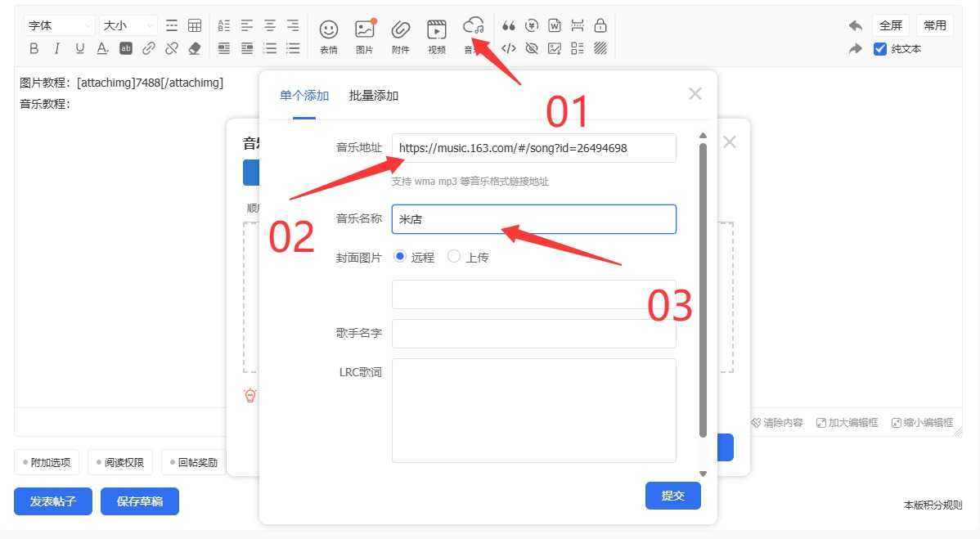Click the orange lightbulb tip icon

click(250, 395)
